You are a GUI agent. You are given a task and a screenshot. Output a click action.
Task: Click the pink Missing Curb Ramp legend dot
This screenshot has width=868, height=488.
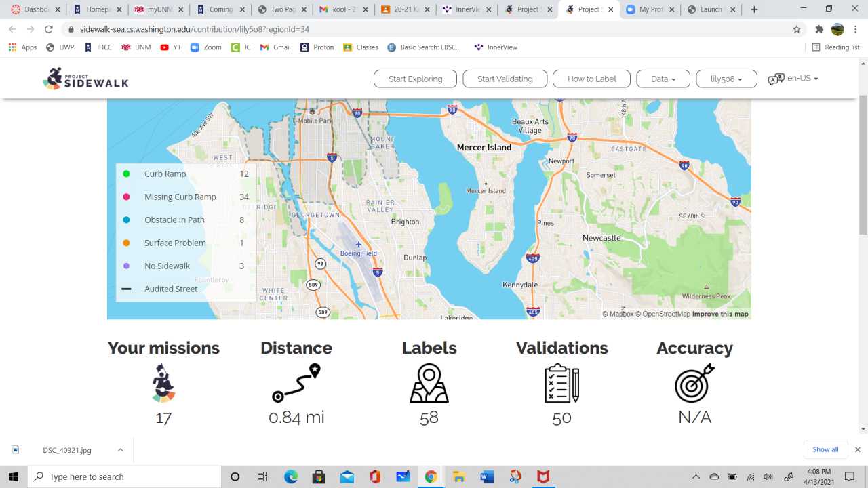126,197
